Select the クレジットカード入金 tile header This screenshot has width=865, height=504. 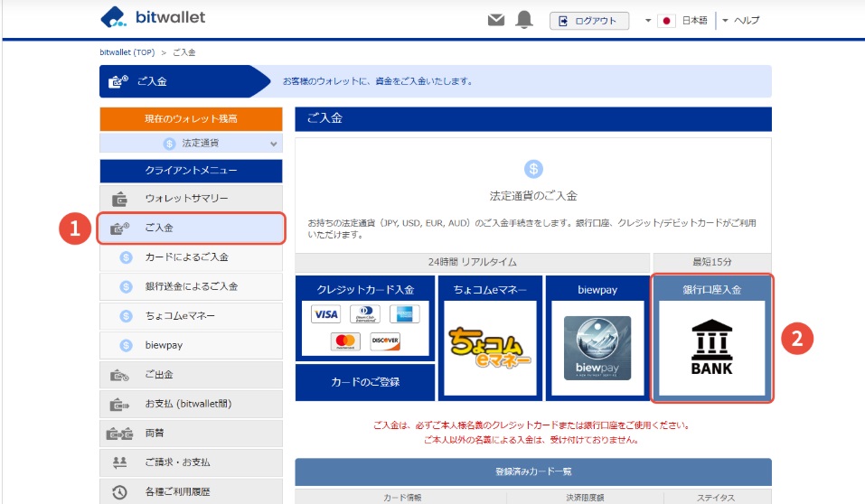click(365, 290)
